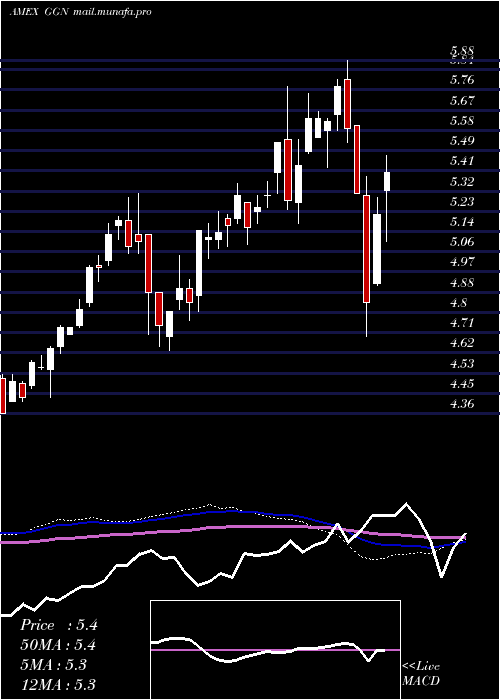Select the 5.88 price axis label
The width and height of the screenshot is (500, 700).
coord(462,51)
